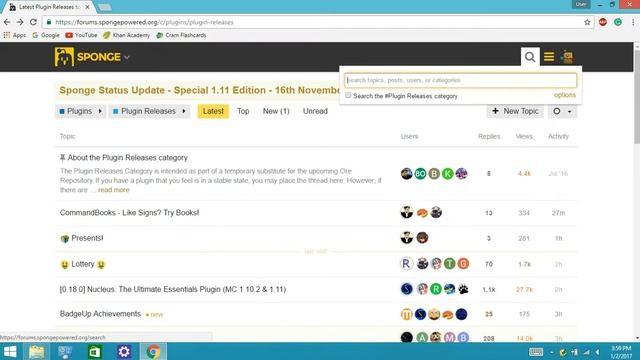Reload the page
Image resolution: width=640 pixels, height=360 pixels.
(33, 22)
